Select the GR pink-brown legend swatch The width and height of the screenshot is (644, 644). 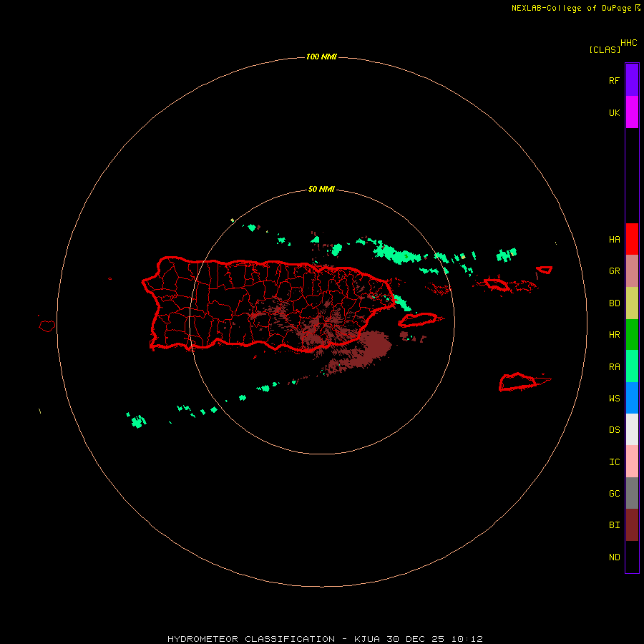coord(632,271)
